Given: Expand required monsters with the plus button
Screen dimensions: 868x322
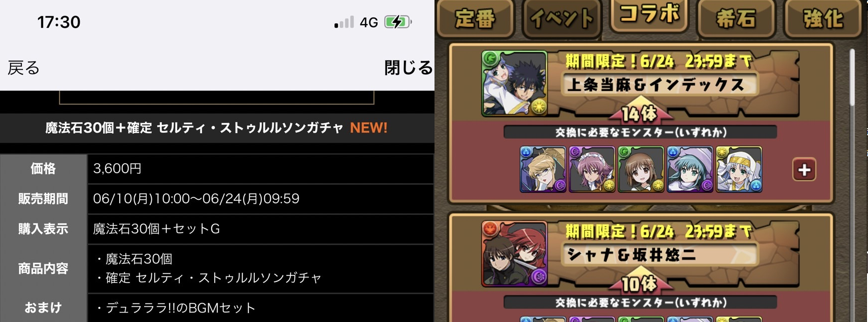Looking at the screenshot, I should coord(804,170).
